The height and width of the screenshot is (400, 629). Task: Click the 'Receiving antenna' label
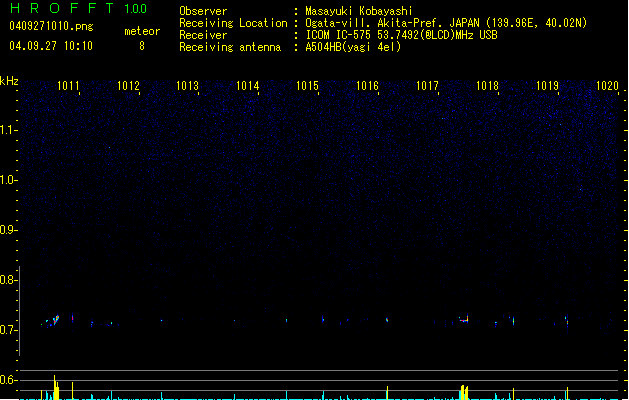tap(230, 47)
